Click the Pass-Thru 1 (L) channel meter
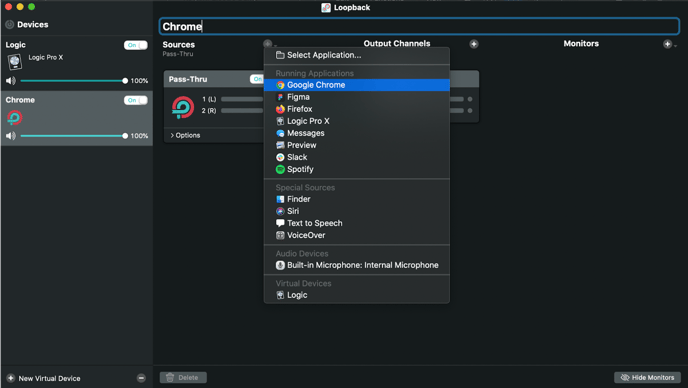 pyautogui.click(x=242, y=99)
